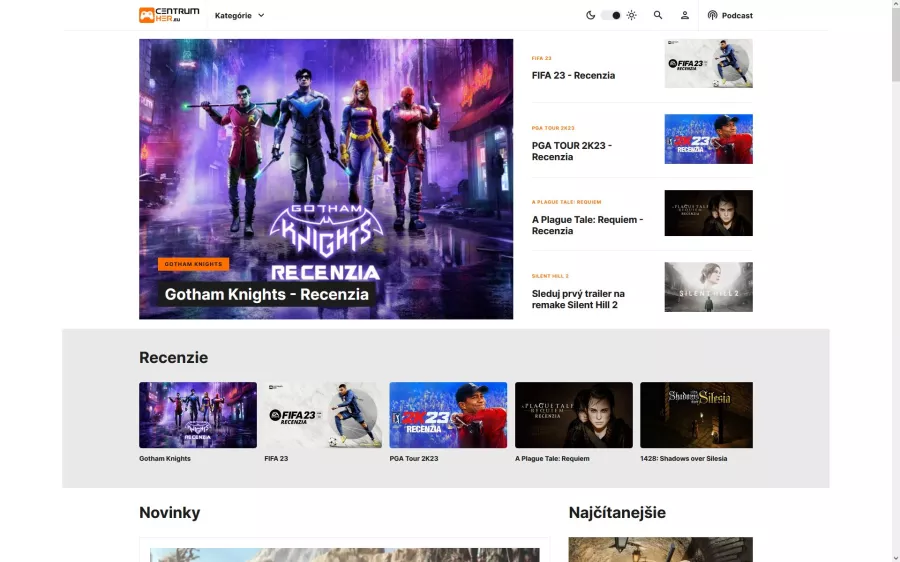Click the Novinky section heading
Viewport: 900px width, 562px height.
[169, 513]
